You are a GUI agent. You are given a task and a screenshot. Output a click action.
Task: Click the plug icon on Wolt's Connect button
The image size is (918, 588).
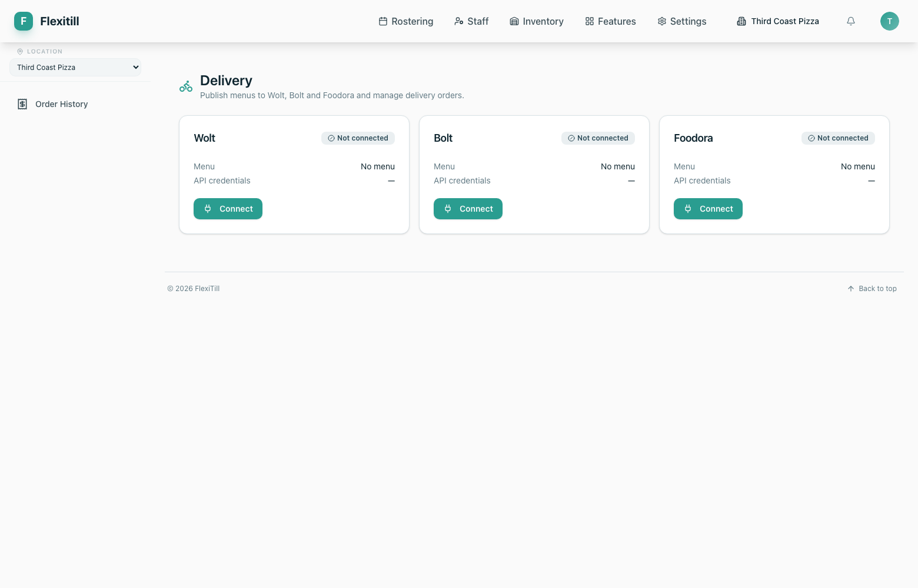pyautogui.click(x=208, y=209)
